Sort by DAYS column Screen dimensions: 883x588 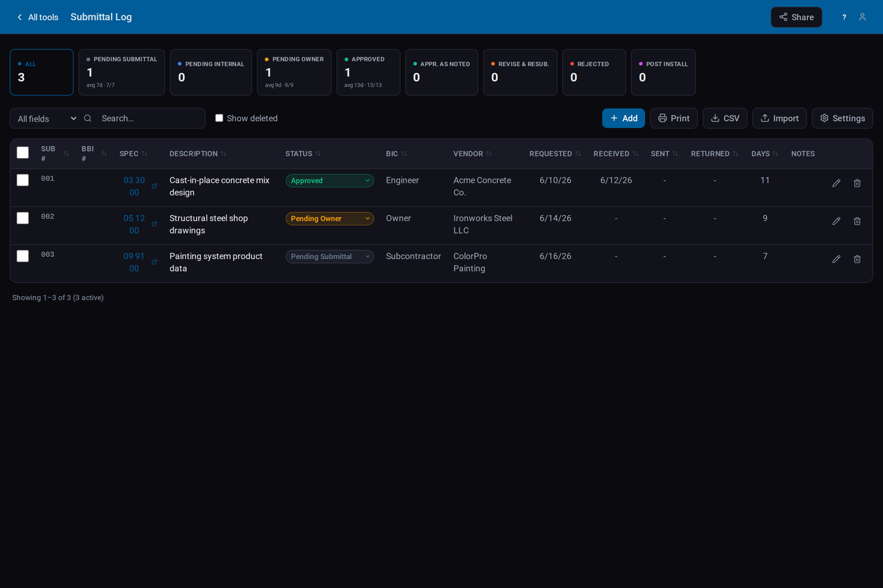tap(764, 154)
